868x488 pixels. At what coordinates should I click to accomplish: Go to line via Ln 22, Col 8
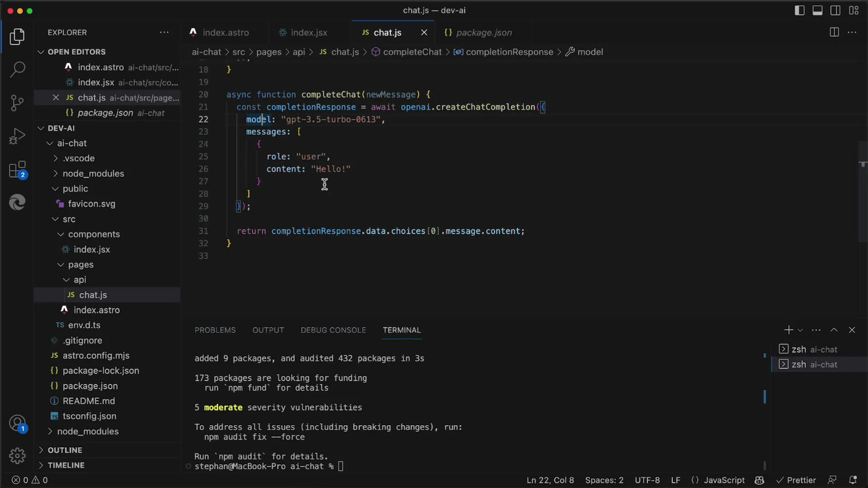(550, 480)
